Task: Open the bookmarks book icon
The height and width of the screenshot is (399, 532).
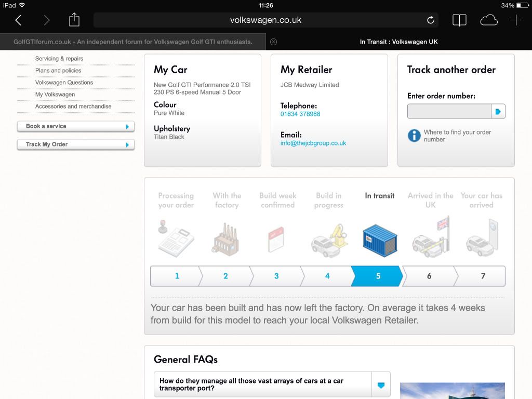Action: 459,20
